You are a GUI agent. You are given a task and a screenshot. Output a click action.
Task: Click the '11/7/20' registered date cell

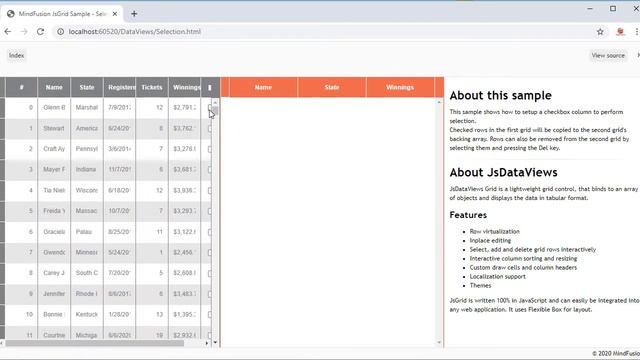click(120, 169)
